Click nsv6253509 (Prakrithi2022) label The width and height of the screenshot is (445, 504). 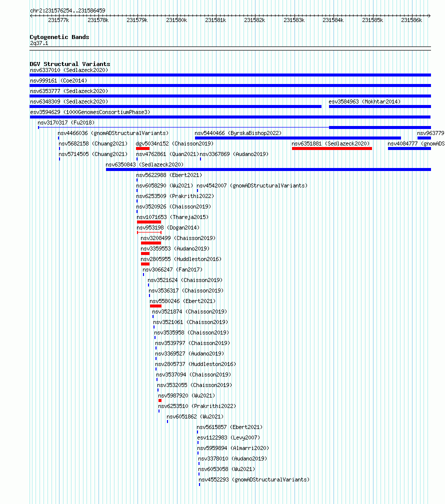coord(175,196)
